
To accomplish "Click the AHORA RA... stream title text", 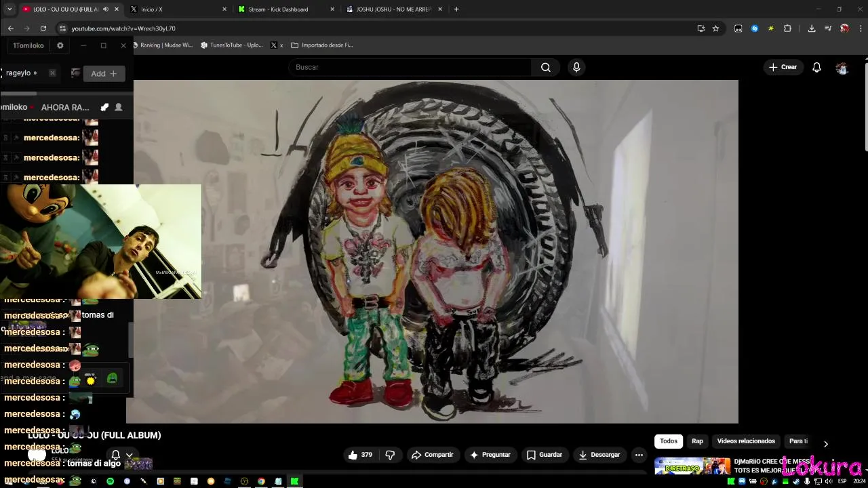I will click(65, 107).
